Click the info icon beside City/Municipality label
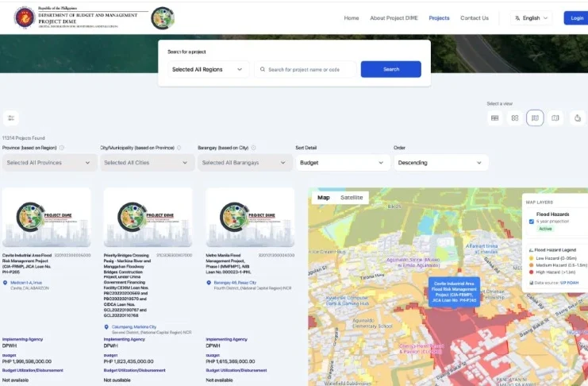 click(x=179, y=148)
